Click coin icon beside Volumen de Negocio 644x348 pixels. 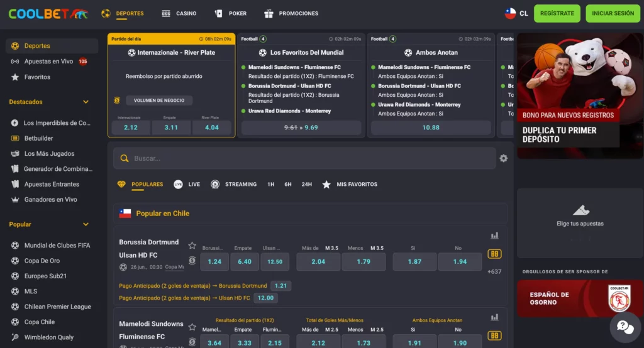[x=117, y=100]
